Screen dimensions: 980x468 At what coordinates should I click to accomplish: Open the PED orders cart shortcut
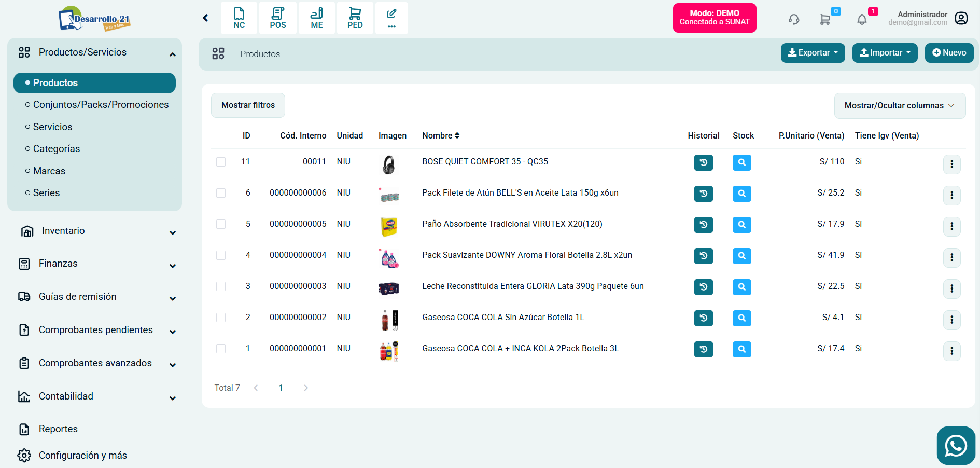tap(355, 18)
